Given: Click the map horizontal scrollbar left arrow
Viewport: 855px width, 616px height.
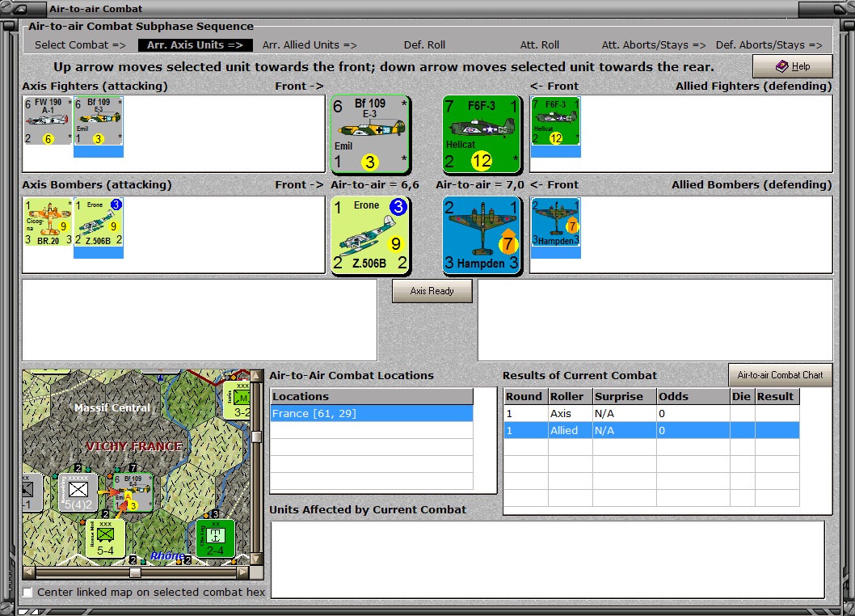Looking at the screenshot, I should click(x=29, y=572).
